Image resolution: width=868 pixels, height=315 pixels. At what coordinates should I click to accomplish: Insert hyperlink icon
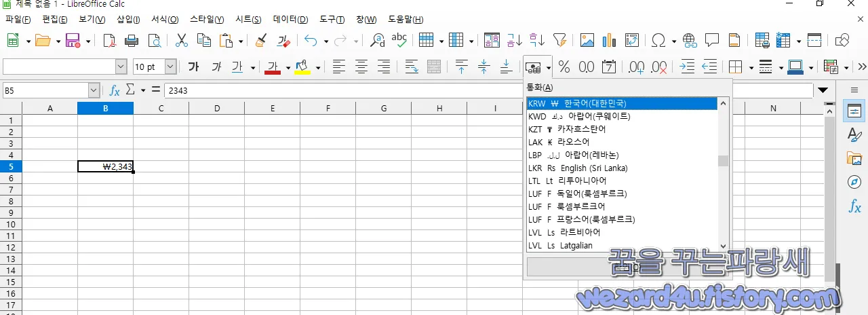(690, 41)
